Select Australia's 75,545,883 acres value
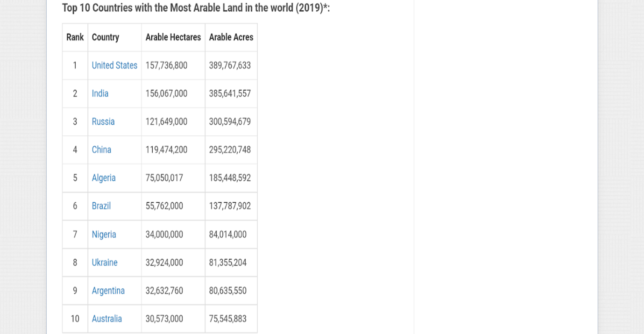 click(228, 319)
